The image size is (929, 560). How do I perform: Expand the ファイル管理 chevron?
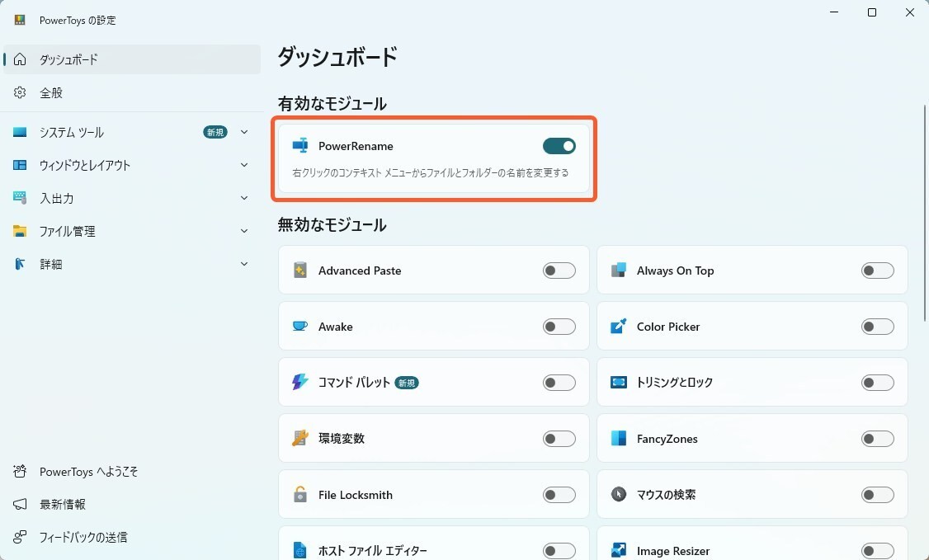(244, 231)
